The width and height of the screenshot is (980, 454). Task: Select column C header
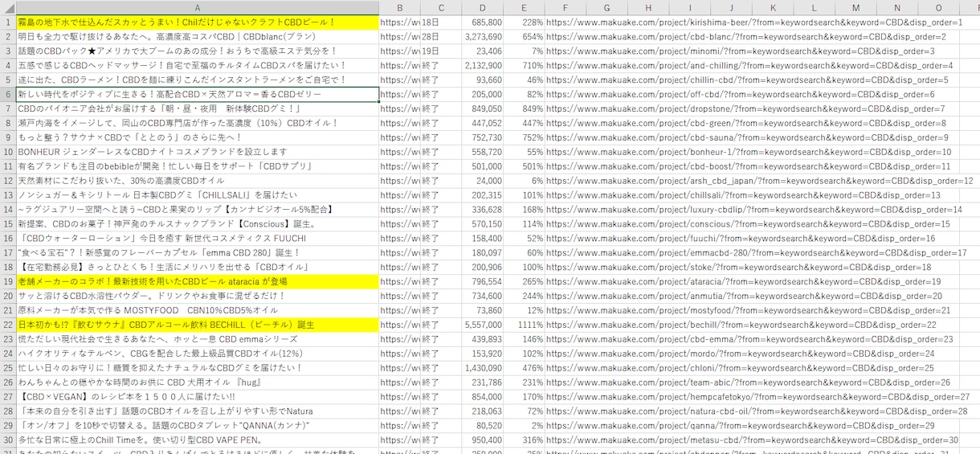[x=440, y=7]
